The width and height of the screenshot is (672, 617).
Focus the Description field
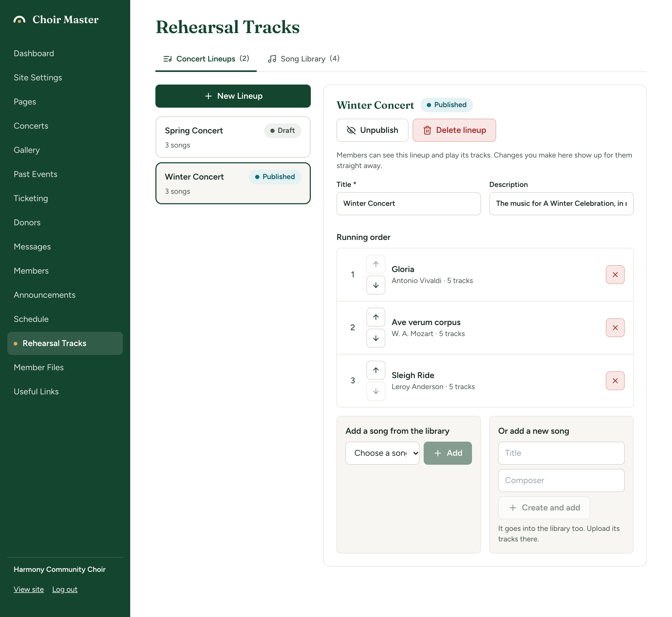click(561, 204)
